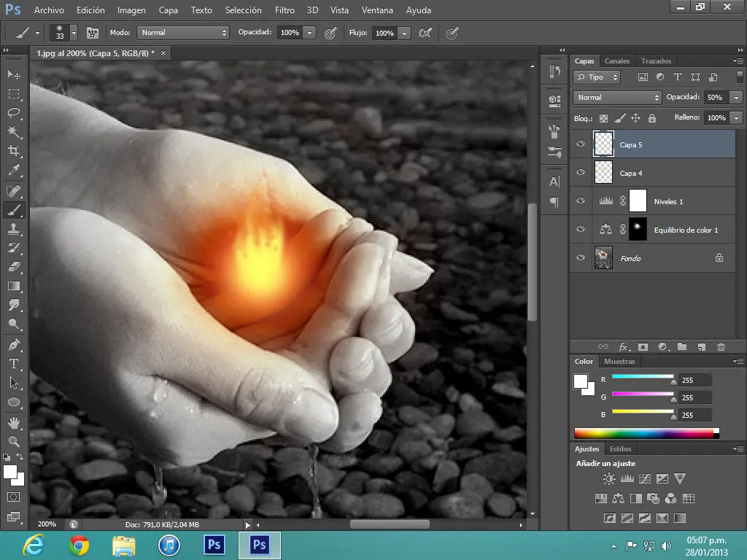Screen dimensions: 747x560
Task: Select the Gradient tool
Action: point(14,286)
